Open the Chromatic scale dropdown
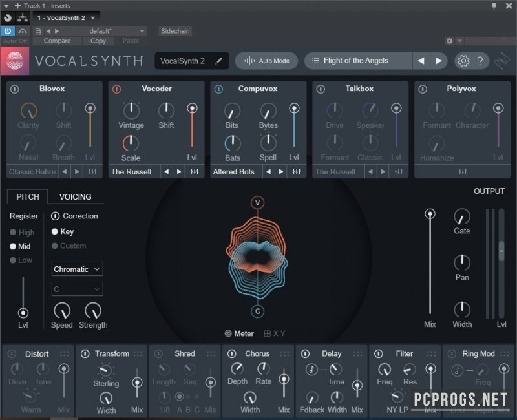 tap(77, 269)
